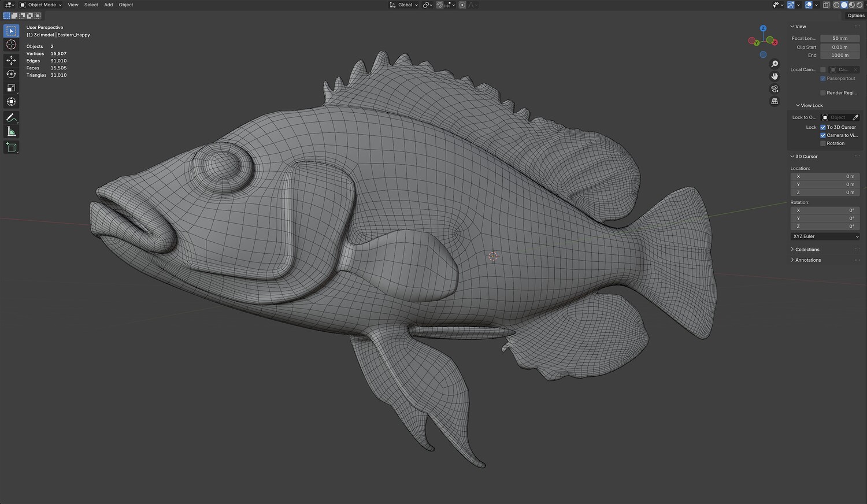Click the Clip Start 0.01 m field
Screen dimensions: 867x504
[840, 47]
